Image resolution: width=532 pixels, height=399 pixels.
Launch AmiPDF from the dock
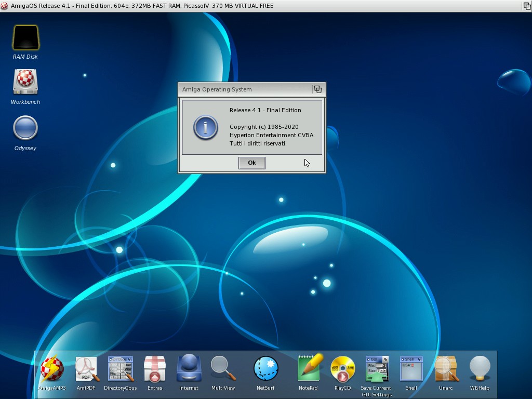86,369
